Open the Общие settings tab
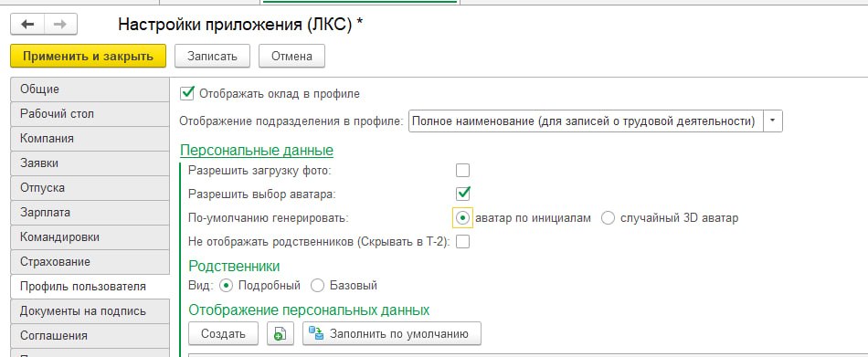This screenshot has width=868, height=357. tap(90, 89)
